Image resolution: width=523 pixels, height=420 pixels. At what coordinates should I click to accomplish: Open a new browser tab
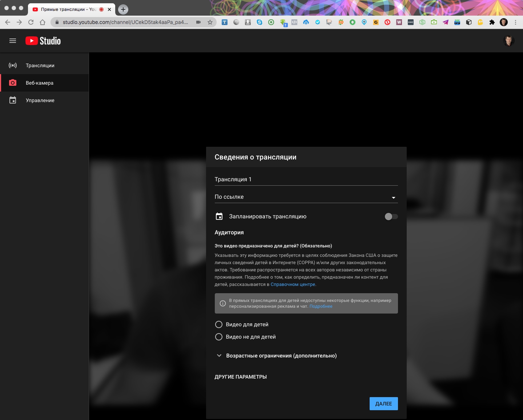123,9
